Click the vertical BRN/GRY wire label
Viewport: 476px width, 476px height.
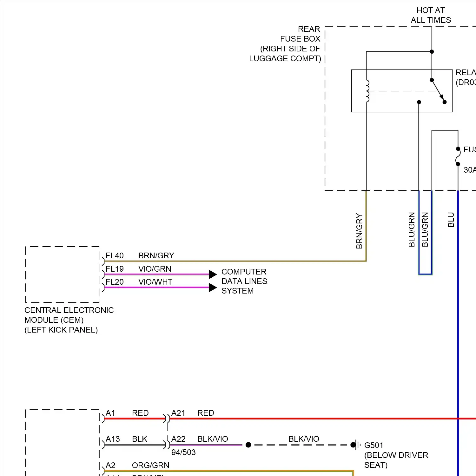tap(359, 231)
